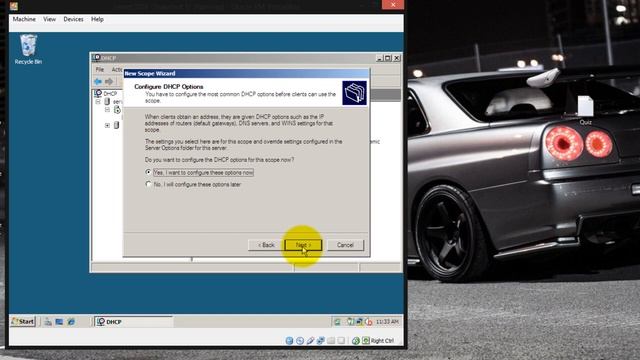Image resolution: width=640 pixels, height=360 pixels.
Task: Click the DHCP window title icon
Action: (x=97, y=58)
